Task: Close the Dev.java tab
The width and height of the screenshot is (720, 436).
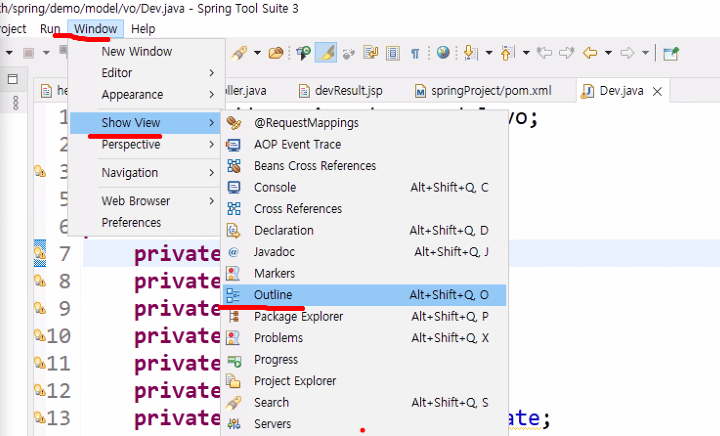Action: click(x=658, y=92)
